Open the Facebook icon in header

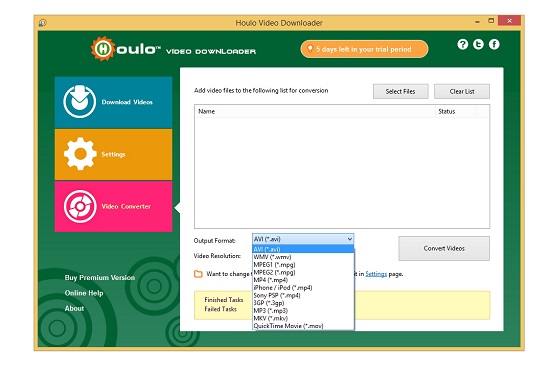494,44
